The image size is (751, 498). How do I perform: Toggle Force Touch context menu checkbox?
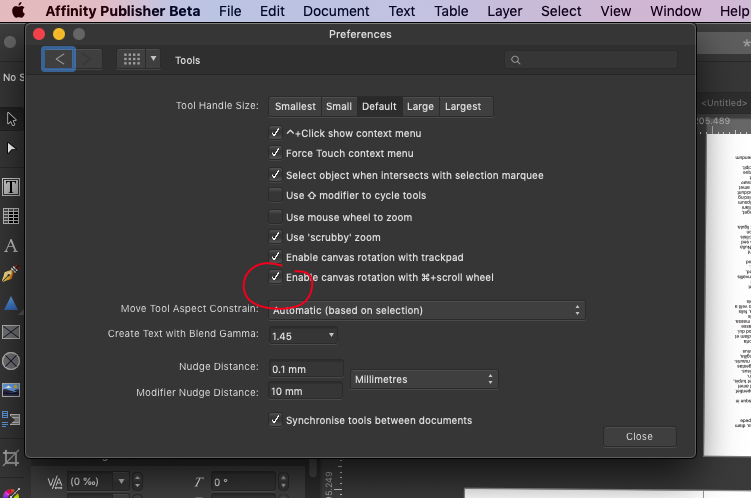tap(275, 153)
